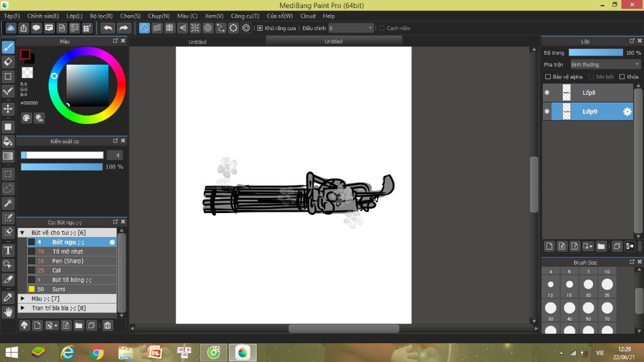Viewport: 644px width, 362px height.
Task: Toggle Khử răng cưa anti-aliasing checkbox
Action: pyautogui.click(x=260, y=28)
